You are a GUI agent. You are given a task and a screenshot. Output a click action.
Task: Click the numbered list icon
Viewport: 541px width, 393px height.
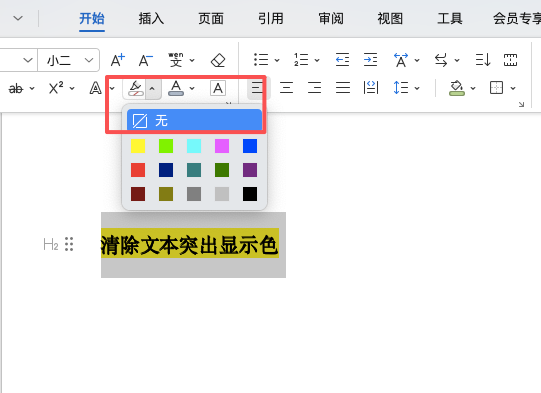(x=301, y=60)
